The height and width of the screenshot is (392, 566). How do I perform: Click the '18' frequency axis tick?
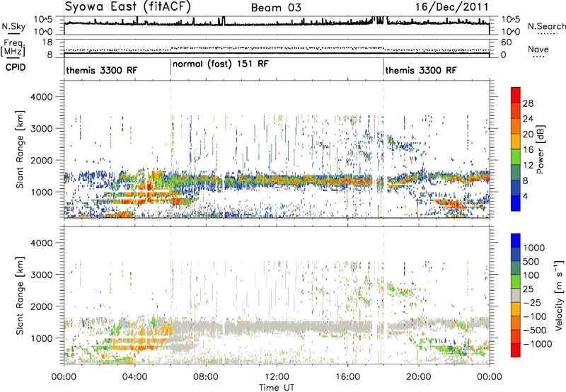pyautogui.click(x=47, y=42)
